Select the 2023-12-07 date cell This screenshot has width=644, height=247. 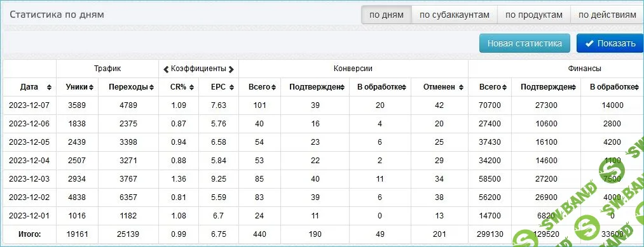coord(29,105)
